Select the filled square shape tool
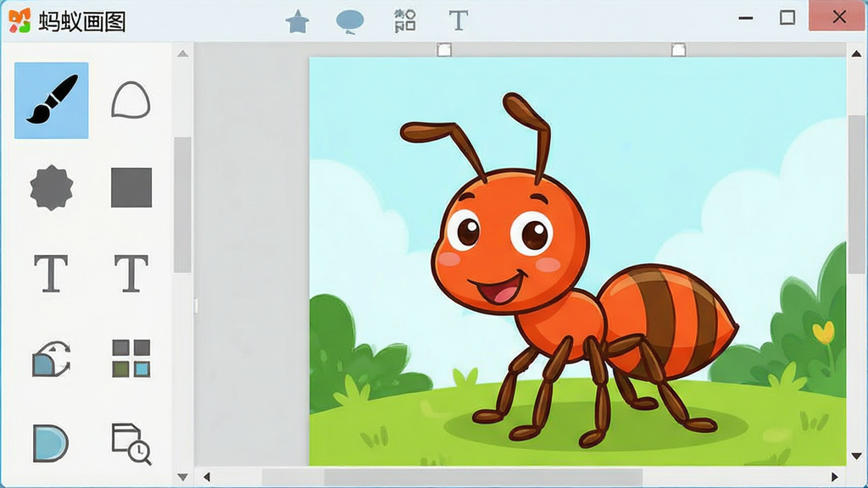This screenshot has width=868, height=488. [x=131, y=187]
